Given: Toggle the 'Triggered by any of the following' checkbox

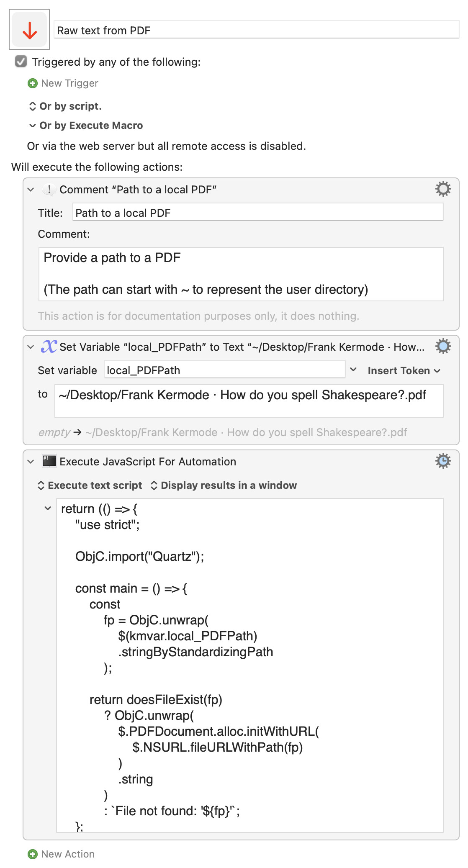Looking at the screenshot, I should click(x=21, y=62).
